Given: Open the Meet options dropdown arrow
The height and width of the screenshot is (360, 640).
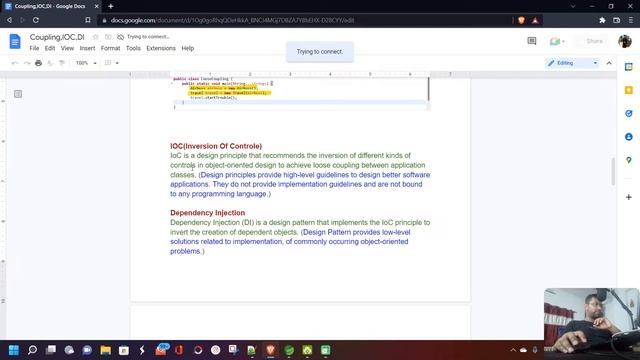Looking at the screenshot, I should [563, 41].
